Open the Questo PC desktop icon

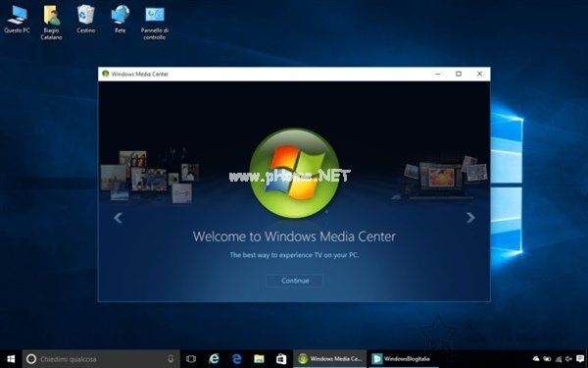(x=17, y=20)
